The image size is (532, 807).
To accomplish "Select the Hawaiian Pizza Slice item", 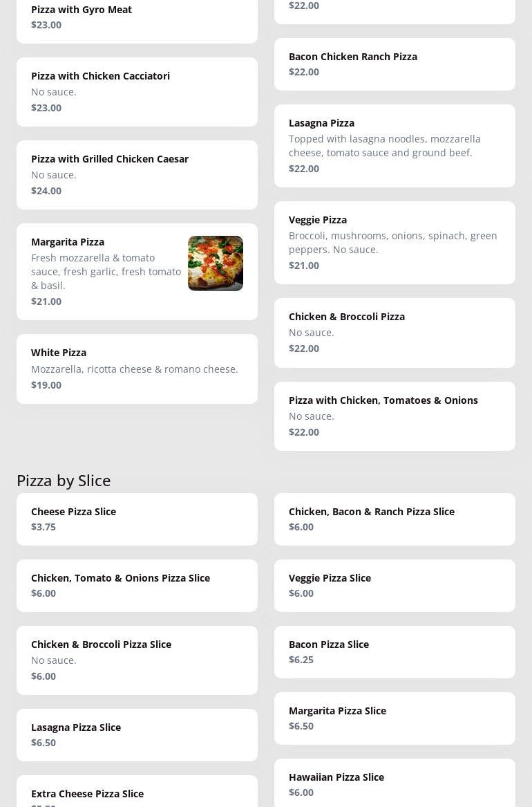I will [x=395, y=784].
